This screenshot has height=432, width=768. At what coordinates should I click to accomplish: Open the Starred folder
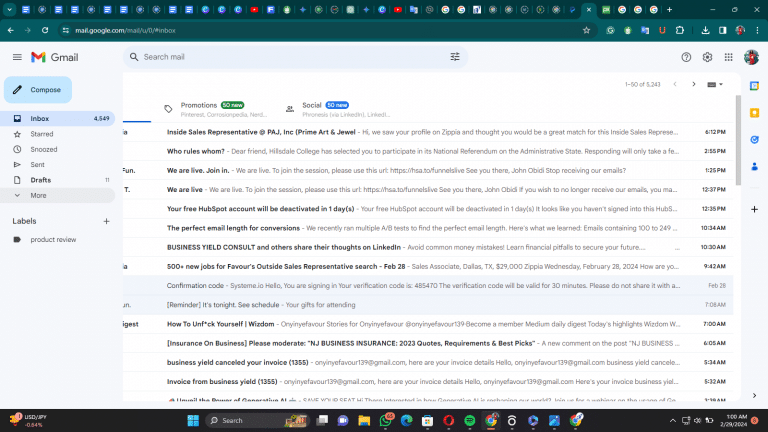42,133
